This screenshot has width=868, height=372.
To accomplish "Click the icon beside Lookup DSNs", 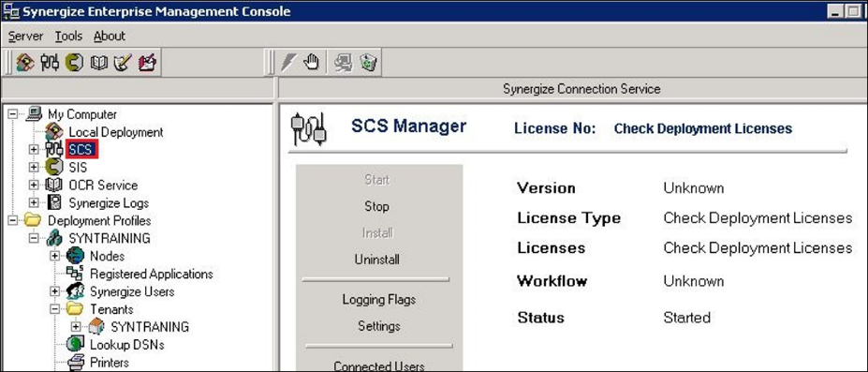I will click(75, 344).
